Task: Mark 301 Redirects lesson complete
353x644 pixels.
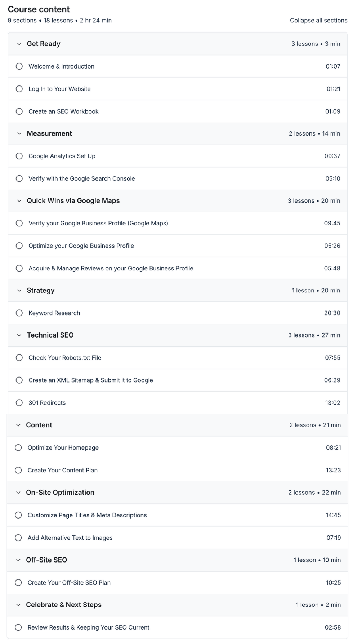Action: [19, 402]
